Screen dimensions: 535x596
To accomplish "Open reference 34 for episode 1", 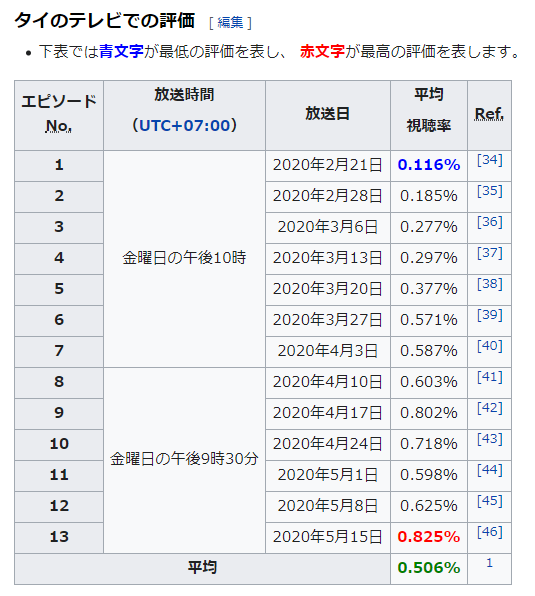I will click(x=489, y=160).
